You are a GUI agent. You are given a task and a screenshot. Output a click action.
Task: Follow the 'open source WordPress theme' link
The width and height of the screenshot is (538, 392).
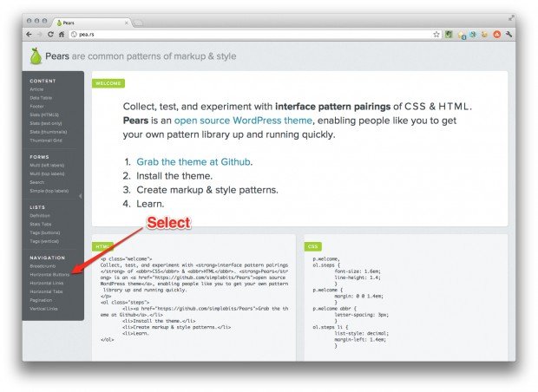pos(243,121)
